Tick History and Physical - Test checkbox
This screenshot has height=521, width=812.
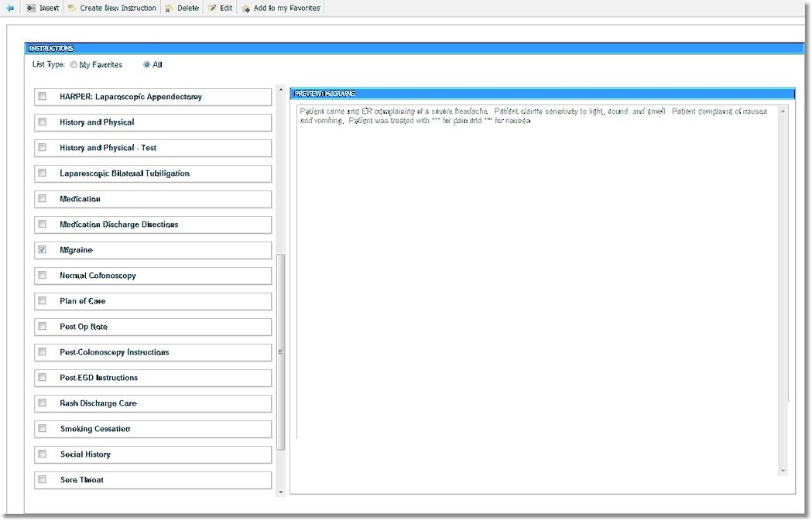[x=43, y=148]
